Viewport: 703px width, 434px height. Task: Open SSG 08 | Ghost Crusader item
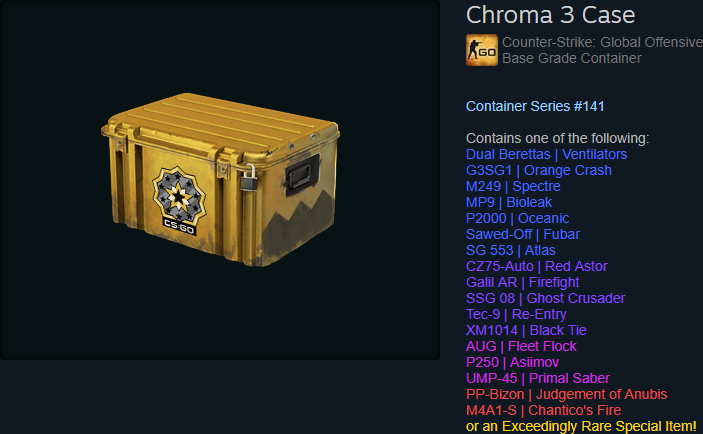[545, 298]
